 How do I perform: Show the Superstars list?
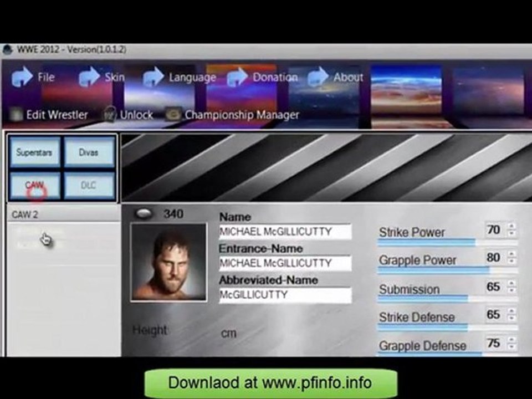35,152
